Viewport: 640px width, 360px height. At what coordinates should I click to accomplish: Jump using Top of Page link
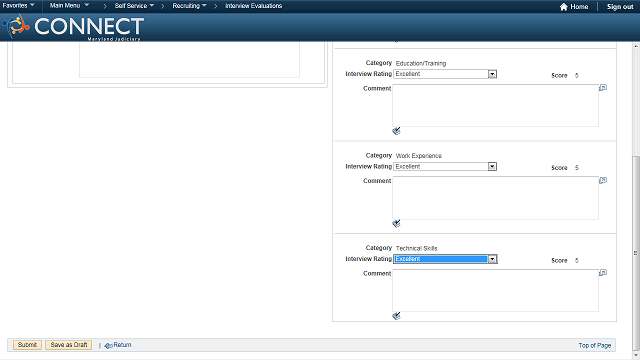[x=595, y=345]
